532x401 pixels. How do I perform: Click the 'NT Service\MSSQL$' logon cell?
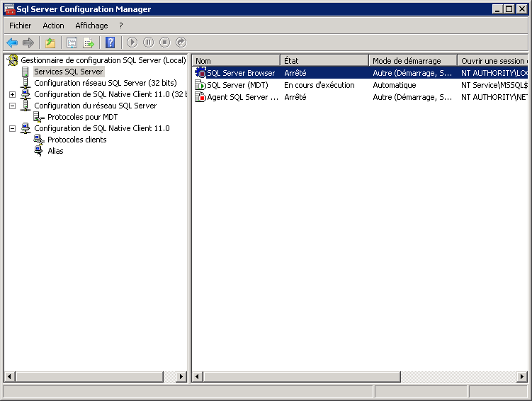[x=494, y=85]
